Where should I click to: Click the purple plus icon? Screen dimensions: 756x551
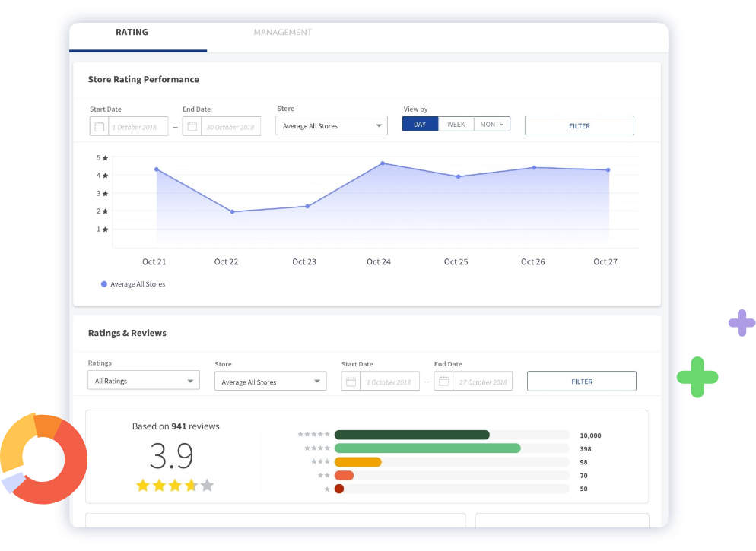[742, 323]
